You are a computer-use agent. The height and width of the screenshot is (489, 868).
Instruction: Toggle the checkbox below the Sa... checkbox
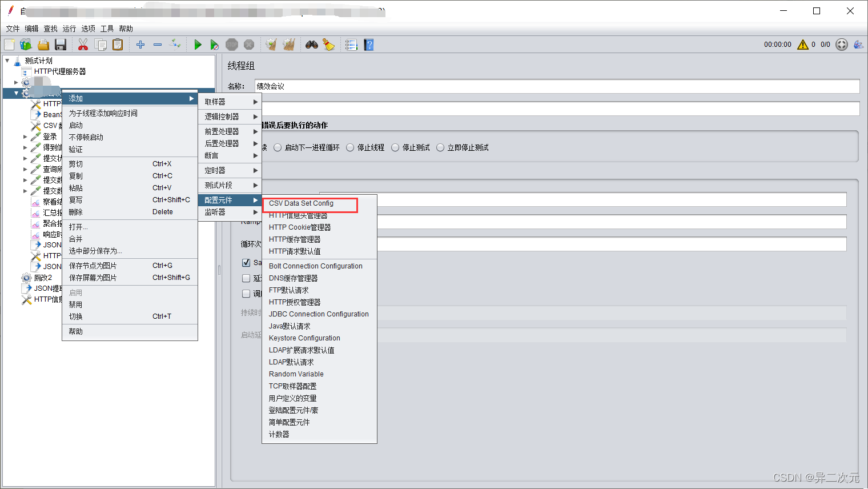click(x=246, y=278)
